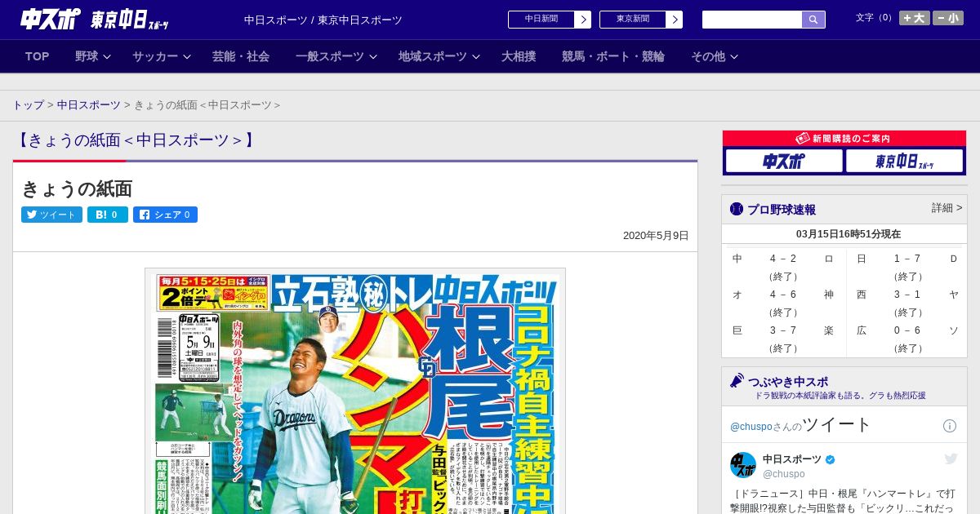Click the Chunichi Sports Tokyo Chunichi Sports header logo
Viewport: 980px width, 514px height.
95,20
